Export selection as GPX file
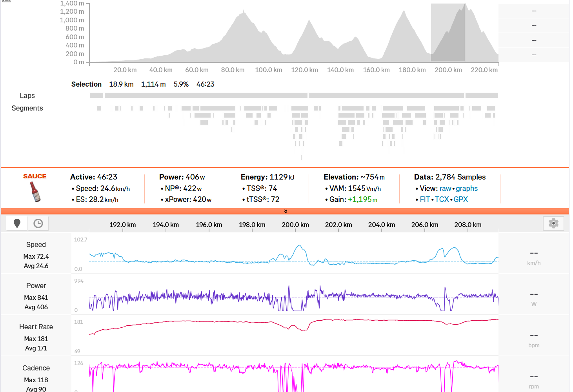 (460, 200)
